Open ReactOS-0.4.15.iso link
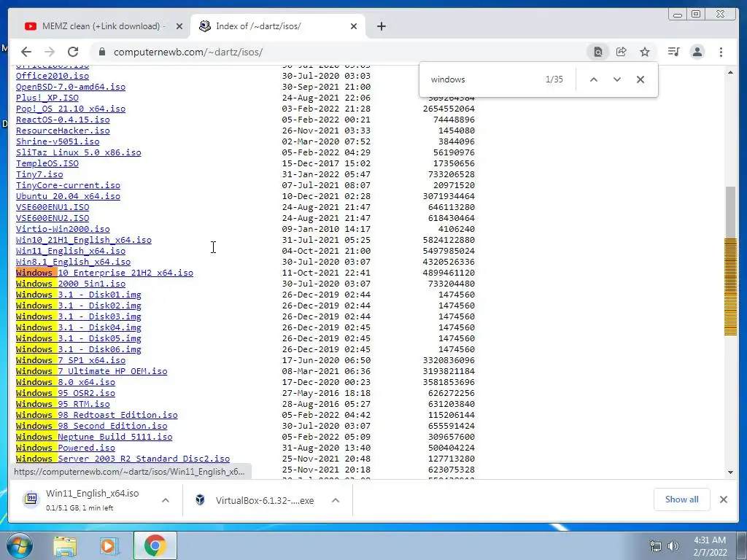Image resolution: width=747 pixels, height=560 pixels. (63, 120)
